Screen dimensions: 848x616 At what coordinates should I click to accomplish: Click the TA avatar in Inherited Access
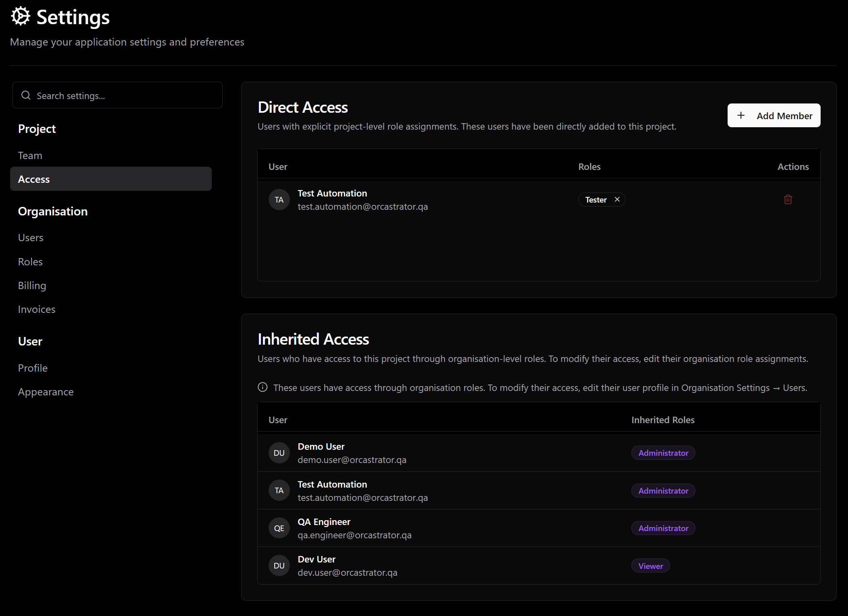(x=279, y=490)
